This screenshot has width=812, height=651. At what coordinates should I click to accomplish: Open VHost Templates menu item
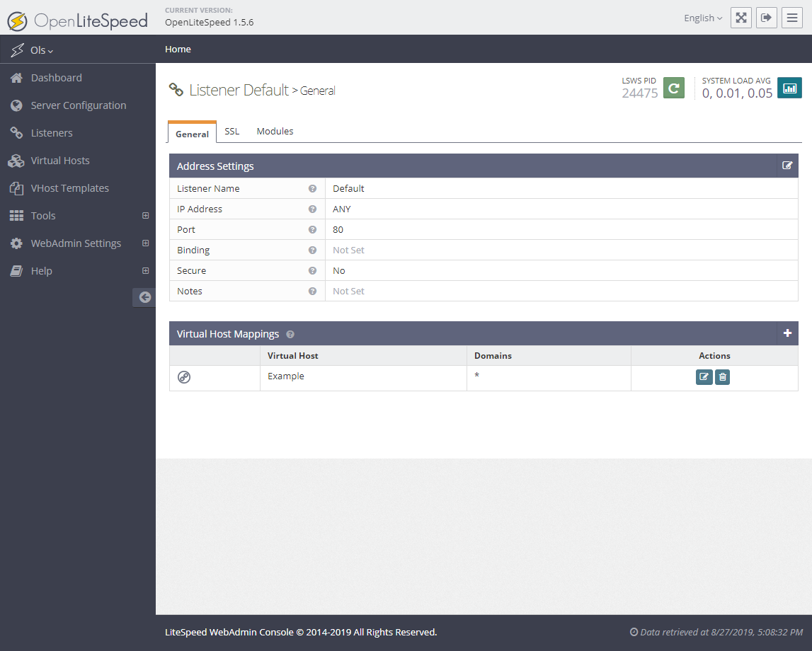pyautogui.click(x=70, y=188)
